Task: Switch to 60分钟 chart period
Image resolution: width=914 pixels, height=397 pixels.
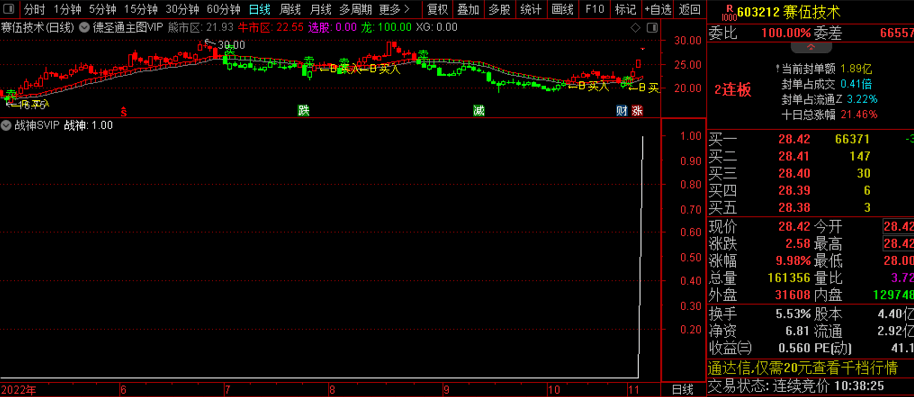Action: 223,9
